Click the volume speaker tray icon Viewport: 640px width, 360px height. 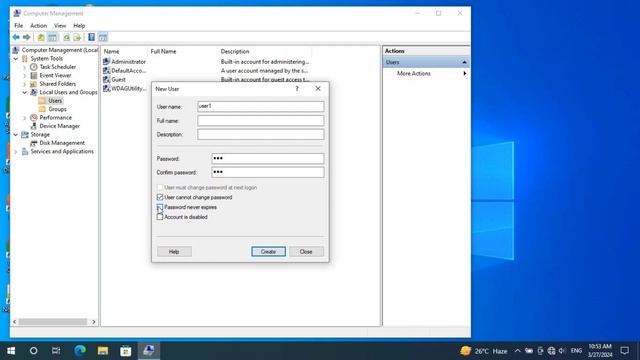point(562,351)
